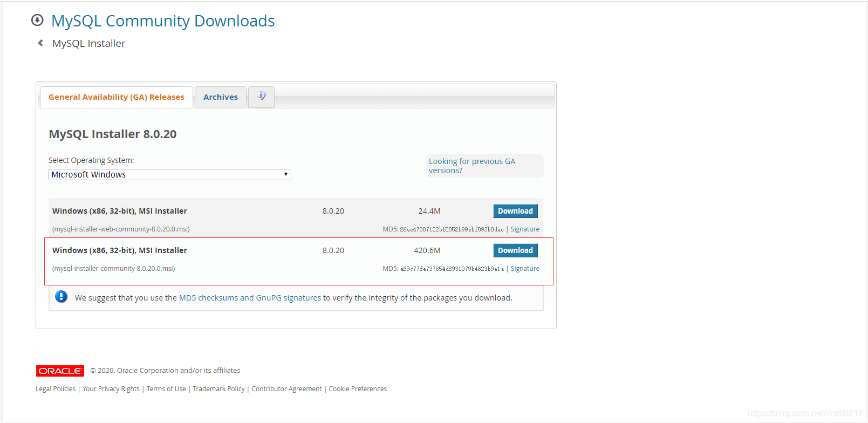
Task: Download the 420.6M full installer
Action: point(515,250)
